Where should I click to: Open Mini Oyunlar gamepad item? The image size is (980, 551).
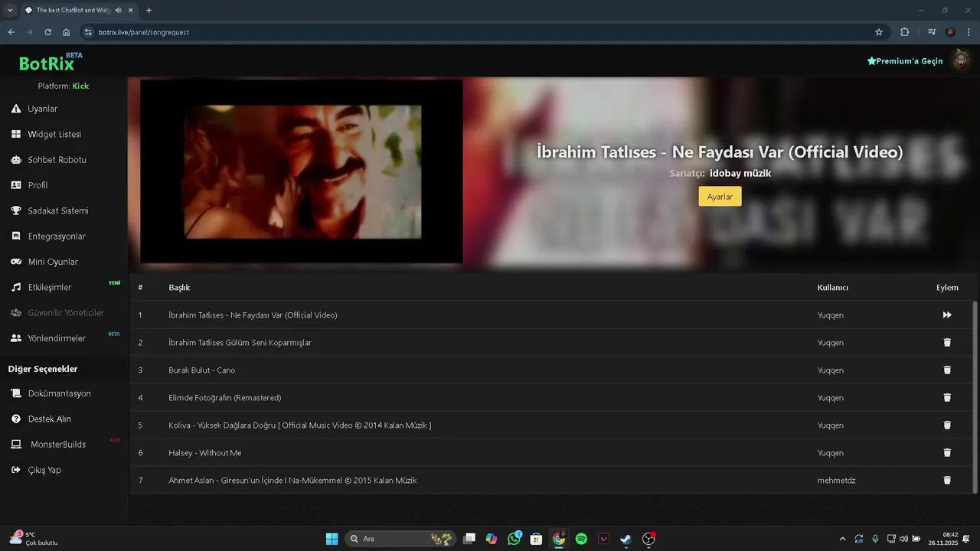[x=44, y=262]
